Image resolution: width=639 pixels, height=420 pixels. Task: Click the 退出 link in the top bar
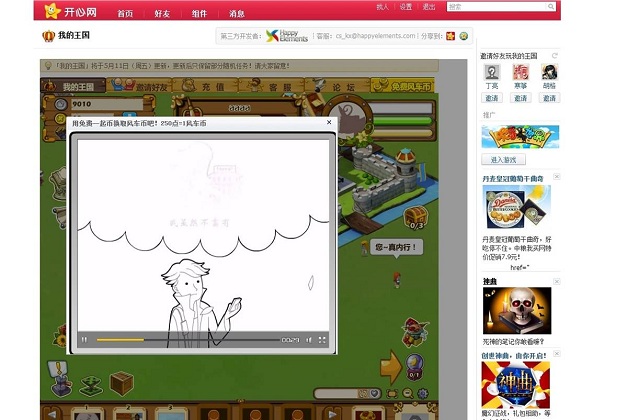[x=429, y=7]
